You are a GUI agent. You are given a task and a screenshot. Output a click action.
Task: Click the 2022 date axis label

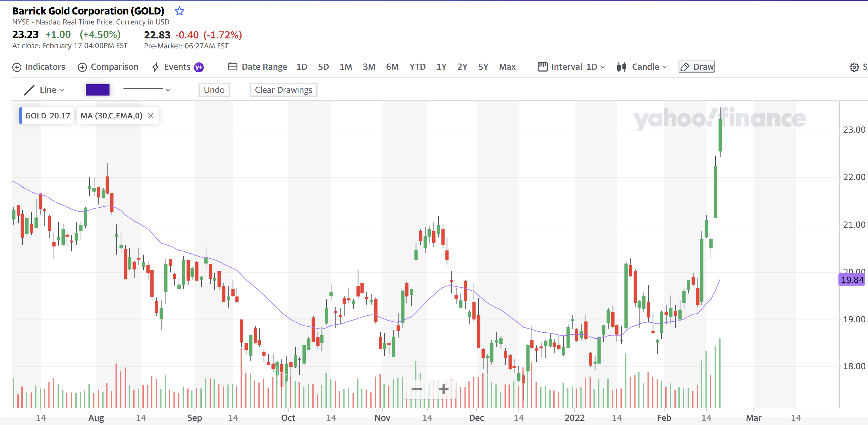coord(574,418)
